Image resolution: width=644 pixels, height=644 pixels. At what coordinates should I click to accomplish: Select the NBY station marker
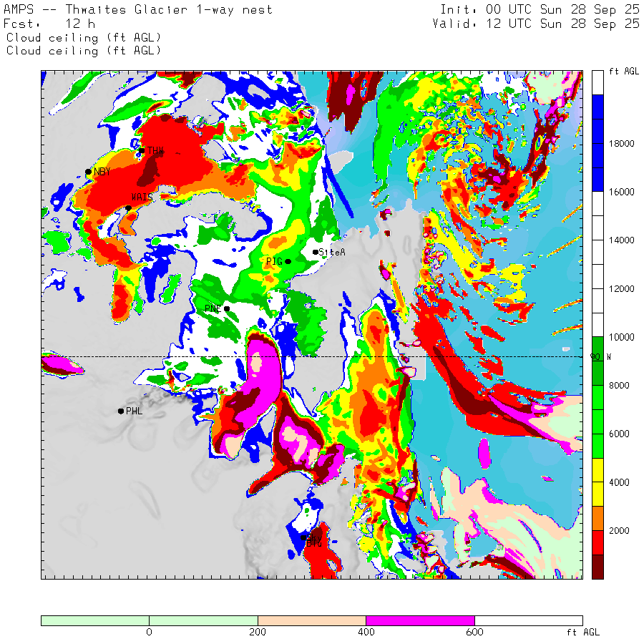(x=88, y=172)
